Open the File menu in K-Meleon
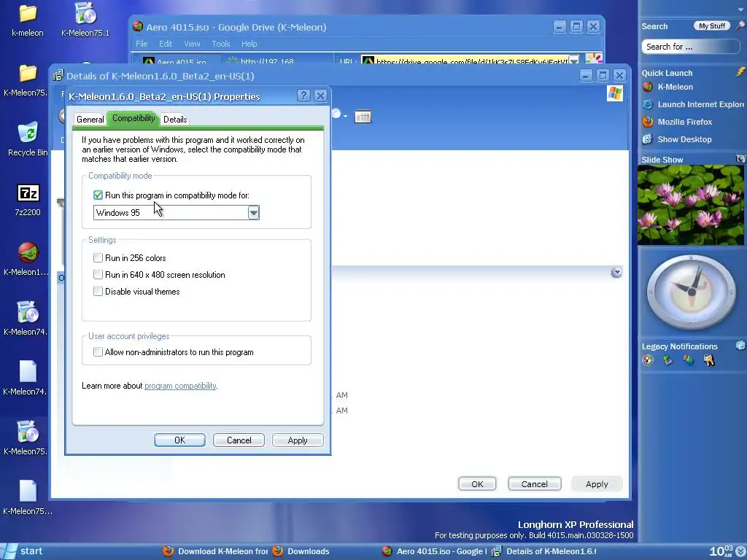The height and width of the screenshot is (560, 747). 142,44
